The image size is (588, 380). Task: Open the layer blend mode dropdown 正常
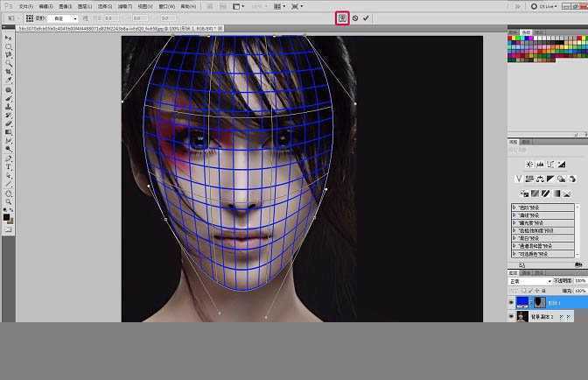530,281
